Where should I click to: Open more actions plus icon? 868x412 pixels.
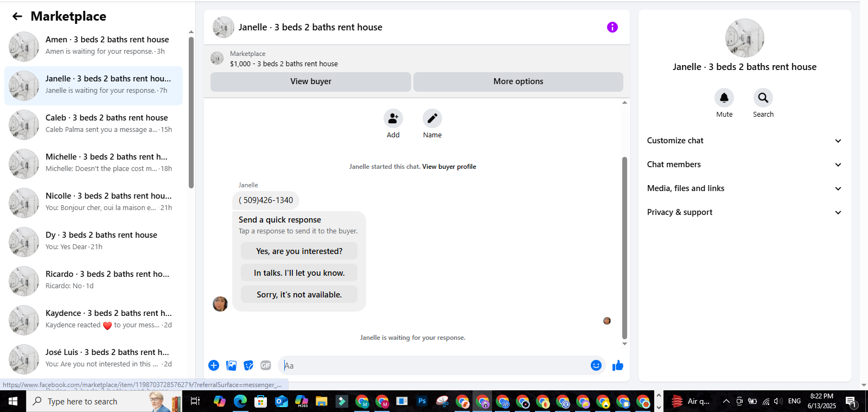pyautogui.click(x=214, y=365)
